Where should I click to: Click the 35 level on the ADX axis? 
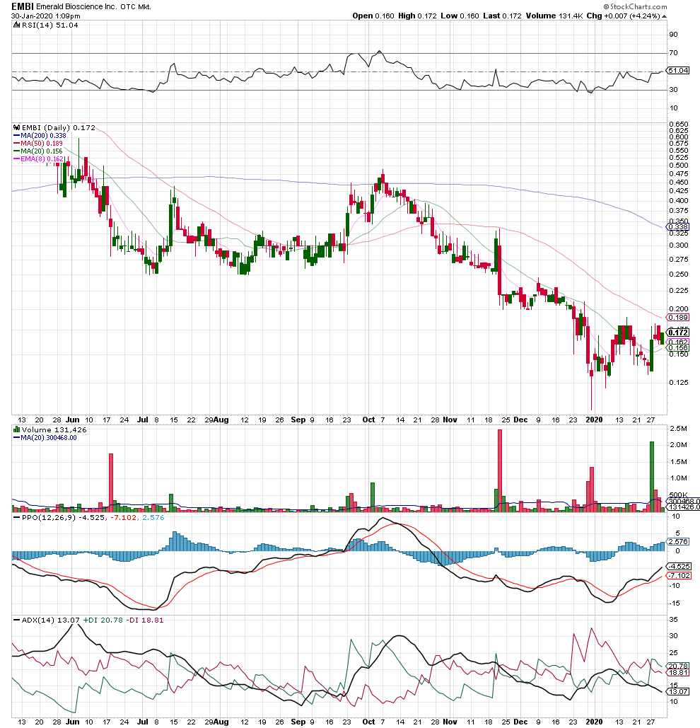[673, 620]
